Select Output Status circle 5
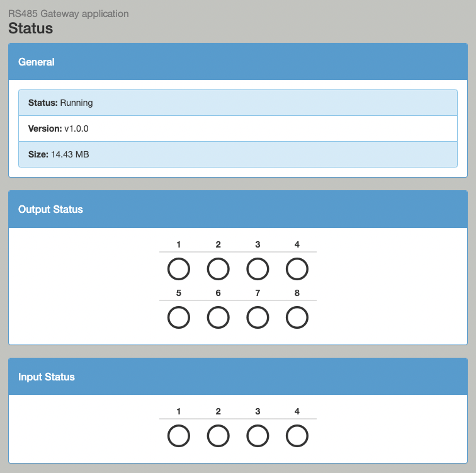 click(179, 318)
